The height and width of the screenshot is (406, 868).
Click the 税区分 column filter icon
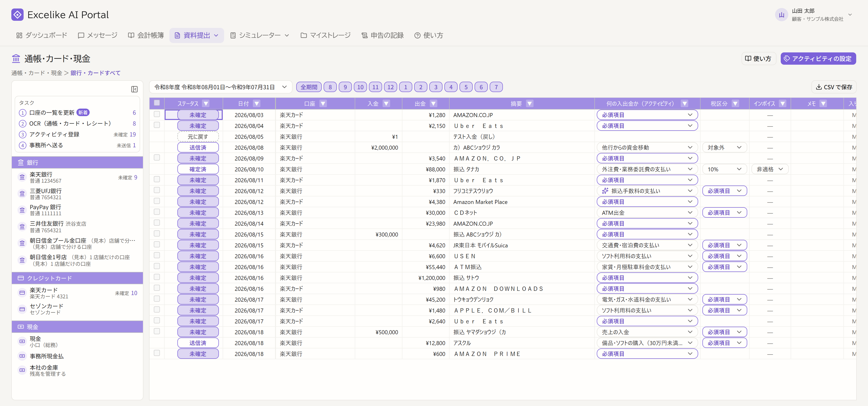(x=736, y=104)
